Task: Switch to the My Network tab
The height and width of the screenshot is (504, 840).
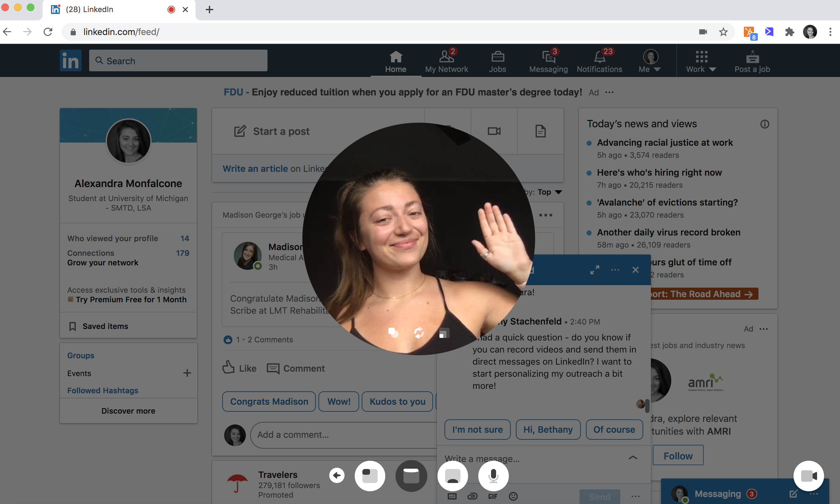Action: coord(446,61)
